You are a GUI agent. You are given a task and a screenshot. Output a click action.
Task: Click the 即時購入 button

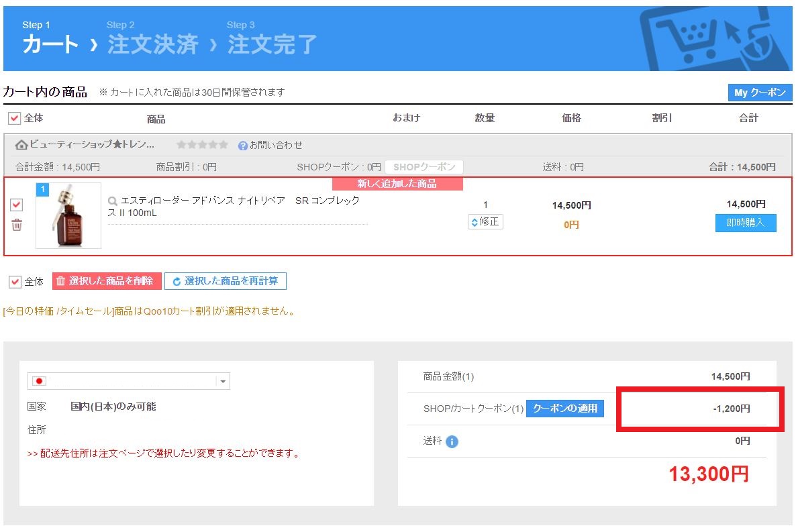(745, 223)
